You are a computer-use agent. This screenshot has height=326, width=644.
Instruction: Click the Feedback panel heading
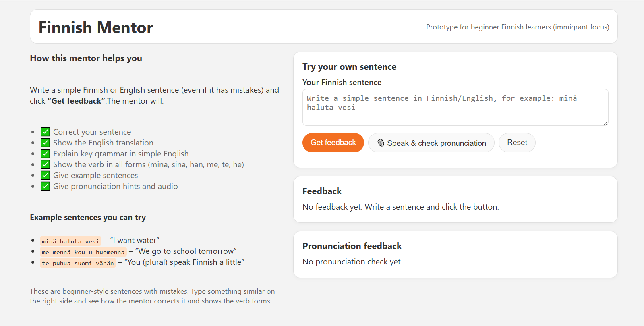322,191
